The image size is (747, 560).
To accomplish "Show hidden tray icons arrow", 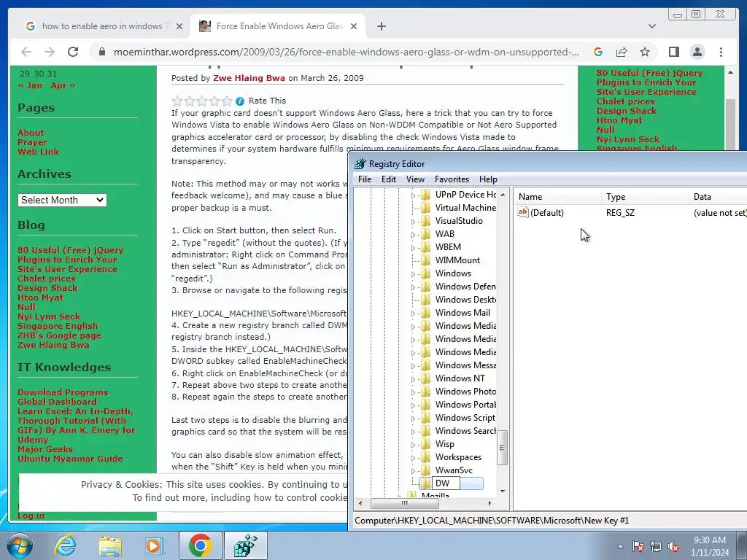I will pos(620,546).
